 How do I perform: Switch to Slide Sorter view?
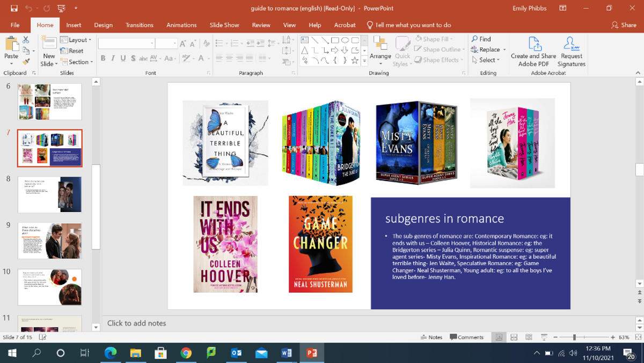click(514, 337)
